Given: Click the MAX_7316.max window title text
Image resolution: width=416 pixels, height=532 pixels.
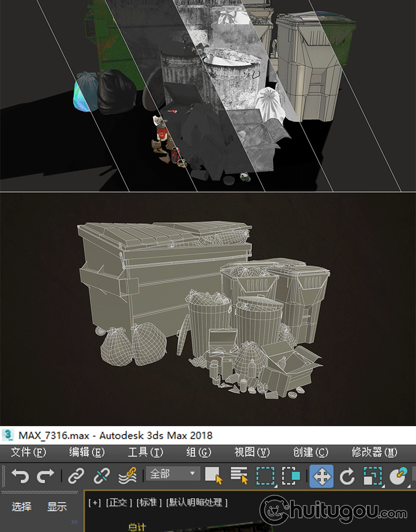Looking at the screenshot, I should click(x=115, y=436).
